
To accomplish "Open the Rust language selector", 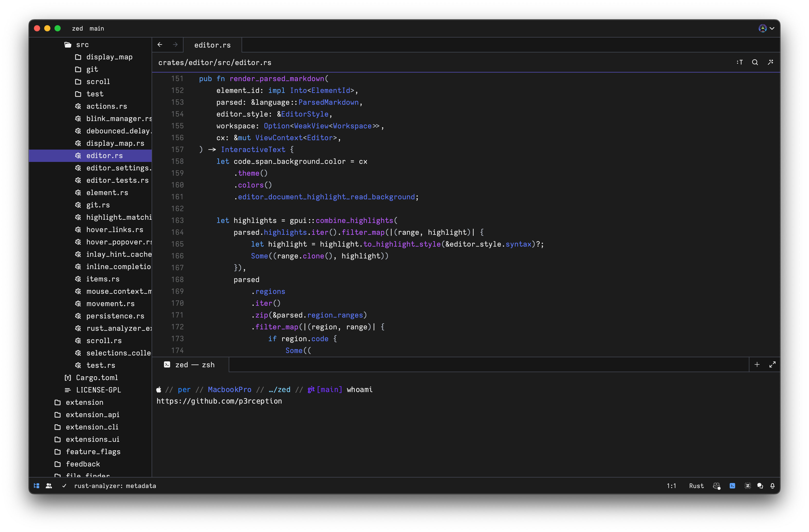I will (696, 486).
